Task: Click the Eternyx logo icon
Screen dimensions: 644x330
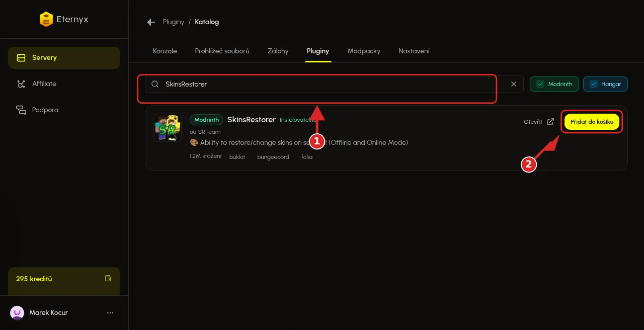Action: 46,19
